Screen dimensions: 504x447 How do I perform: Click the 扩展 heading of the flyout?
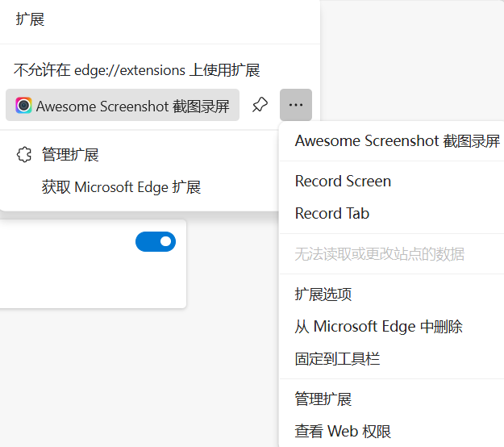coord(31,19)
